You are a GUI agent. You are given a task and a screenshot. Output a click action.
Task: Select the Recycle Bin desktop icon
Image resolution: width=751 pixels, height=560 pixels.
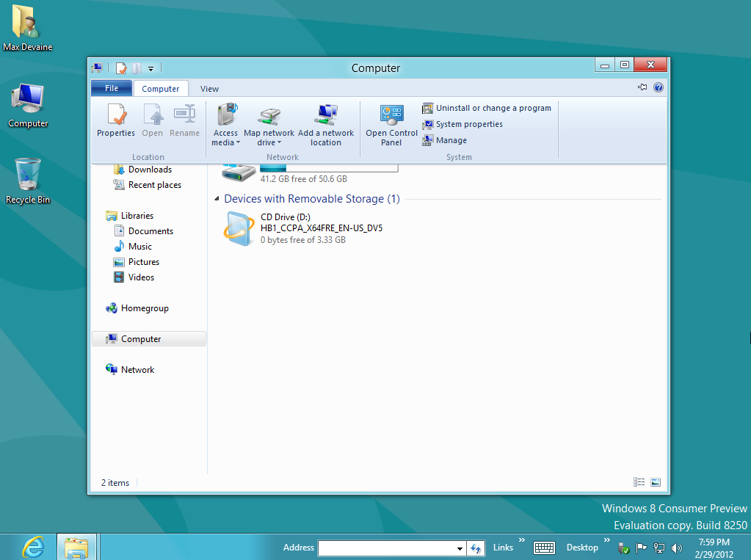click(28, 181)
